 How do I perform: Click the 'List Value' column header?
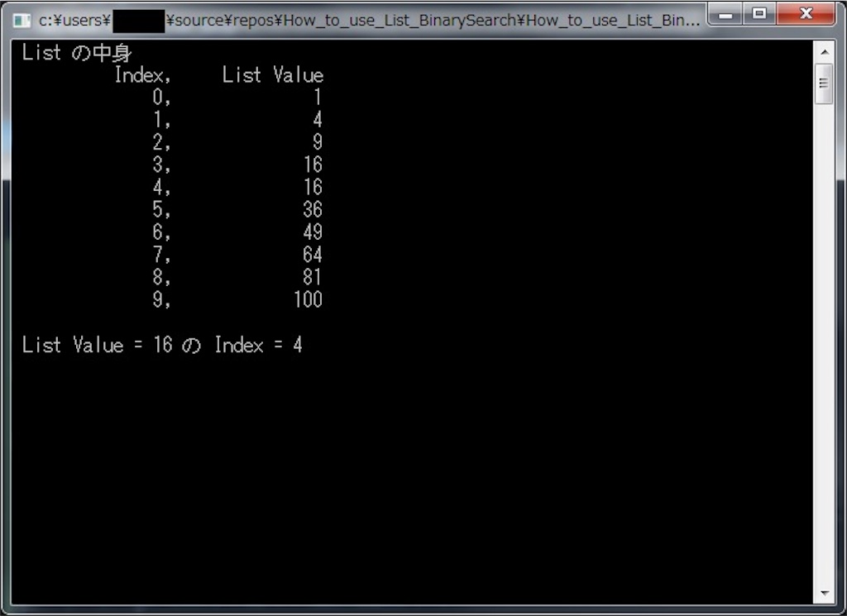tap(273, 75)
